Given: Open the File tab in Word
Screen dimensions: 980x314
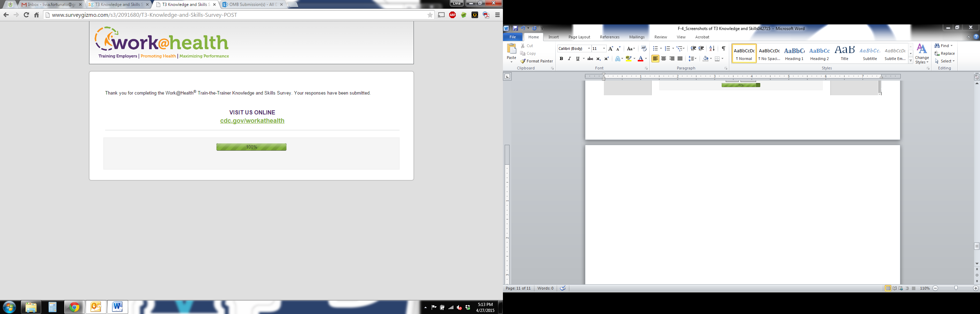Looking at the screenshot, I should (x=512, y=37).
